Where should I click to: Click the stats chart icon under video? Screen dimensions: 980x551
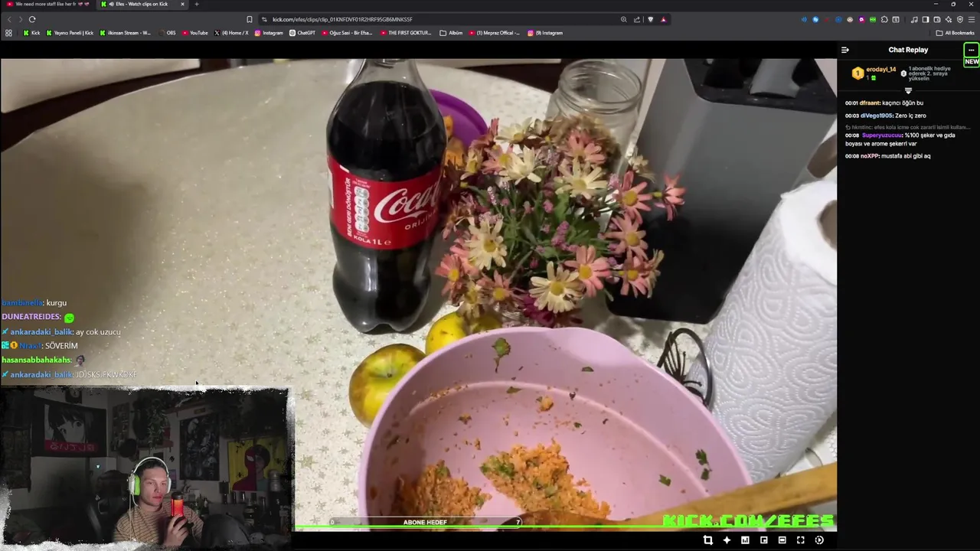pos(745,540)
